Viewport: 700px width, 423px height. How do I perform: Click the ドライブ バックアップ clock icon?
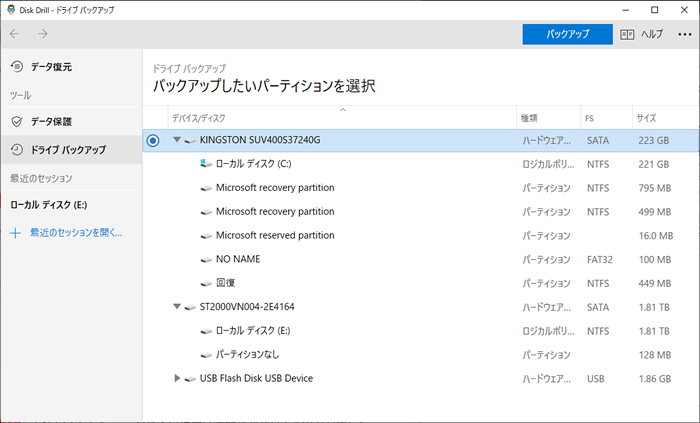17,149
